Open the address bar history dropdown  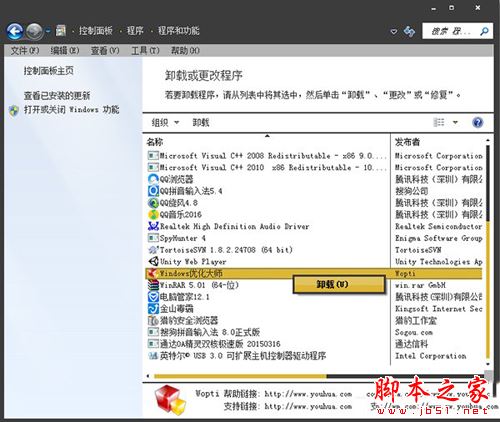coord(394,32)
